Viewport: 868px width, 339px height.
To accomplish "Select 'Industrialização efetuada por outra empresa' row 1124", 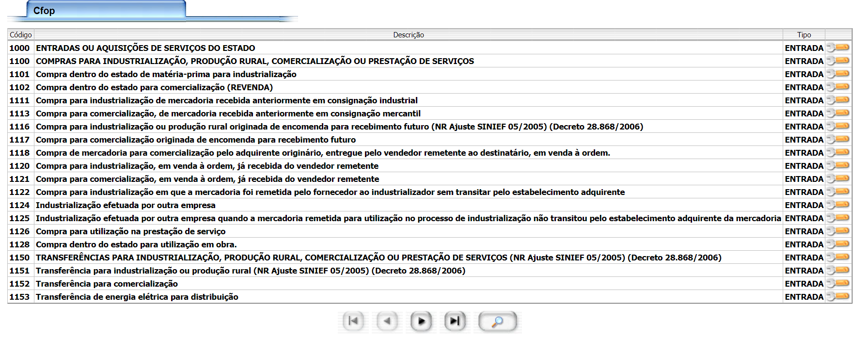I will 126,205.
